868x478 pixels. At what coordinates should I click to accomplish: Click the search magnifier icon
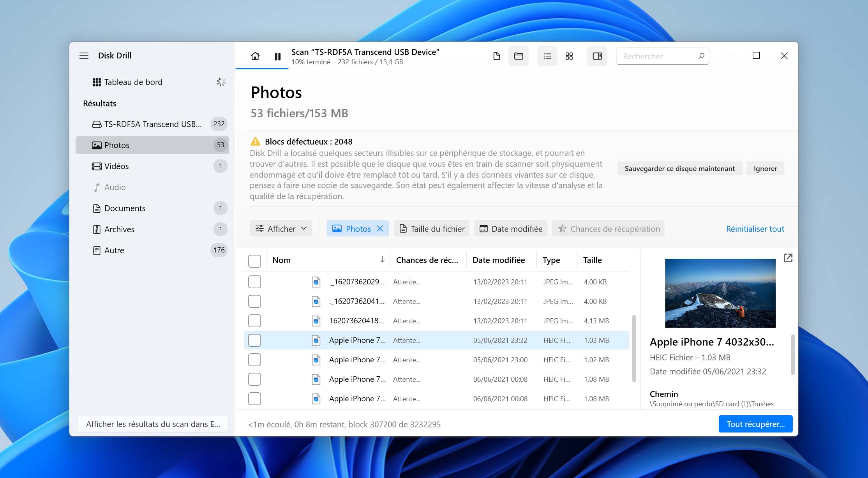[701, 56]
